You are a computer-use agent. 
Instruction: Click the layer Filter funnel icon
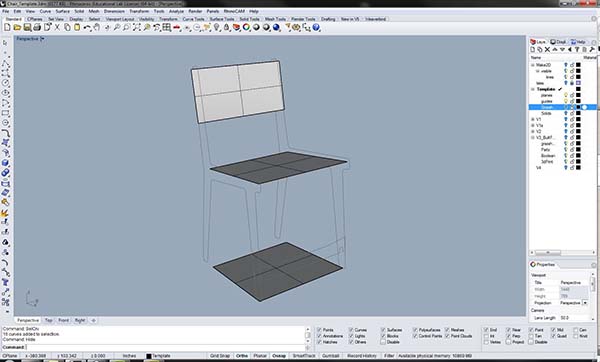tap(577, 50)
